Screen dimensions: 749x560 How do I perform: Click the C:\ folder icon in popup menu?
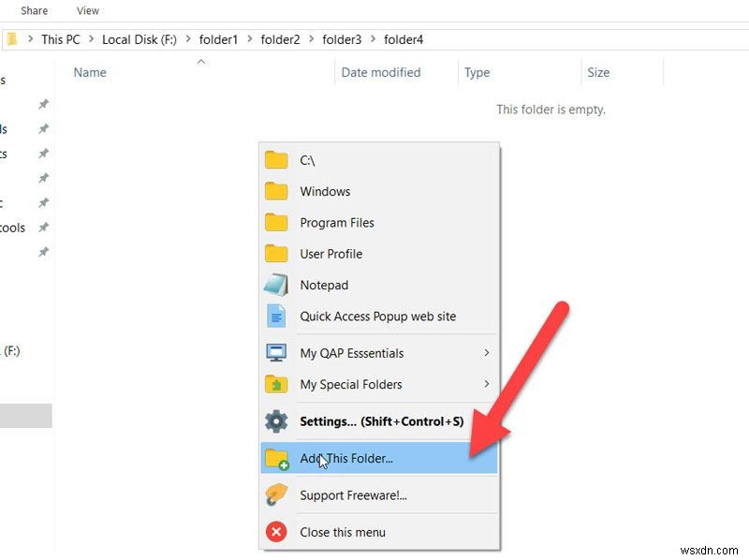pos(276,160)
